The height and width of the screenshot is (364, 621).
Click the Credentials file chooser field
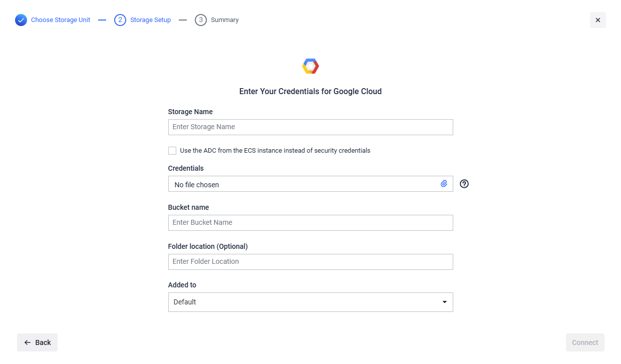(310, 184)
